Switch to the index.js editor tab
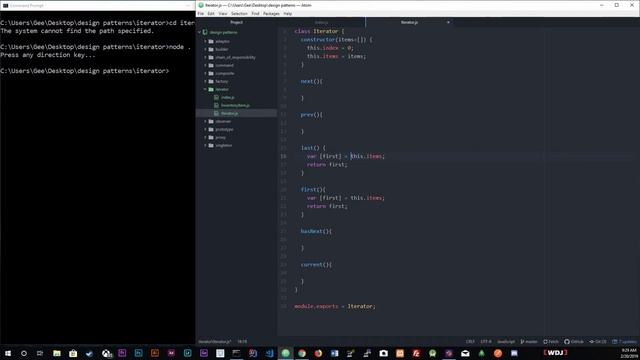 tap(321, 22)
